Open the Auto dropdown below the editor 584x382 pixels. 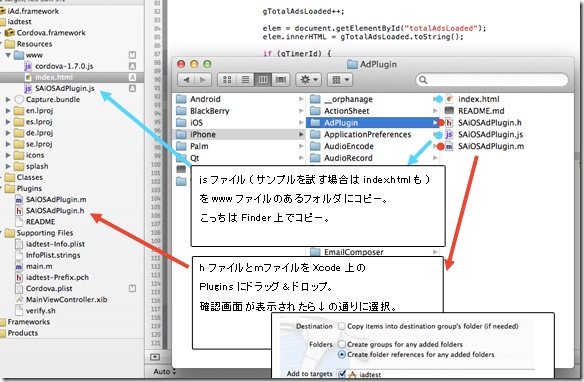[164, 371]
